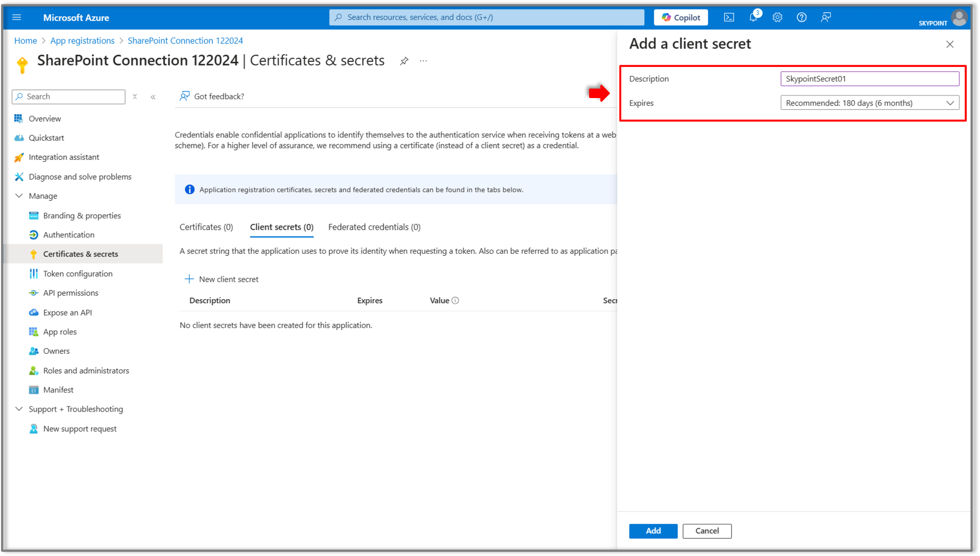Open the App registrations breadcrumb link
Screen dimensions: 980x556
coord(82,40)
